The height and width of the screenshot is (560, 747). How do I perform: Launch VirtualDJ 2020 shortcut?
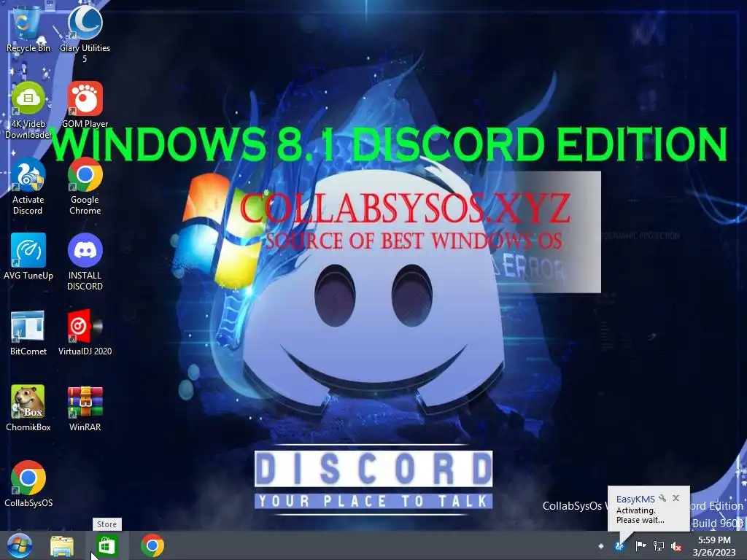coord(85,332)
